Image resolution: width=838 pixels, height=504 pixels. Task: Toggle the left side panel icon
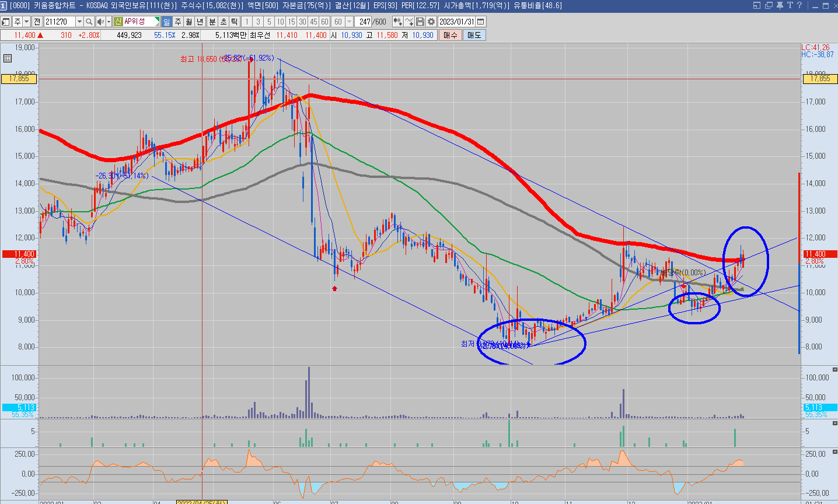(x=6, y=22)
